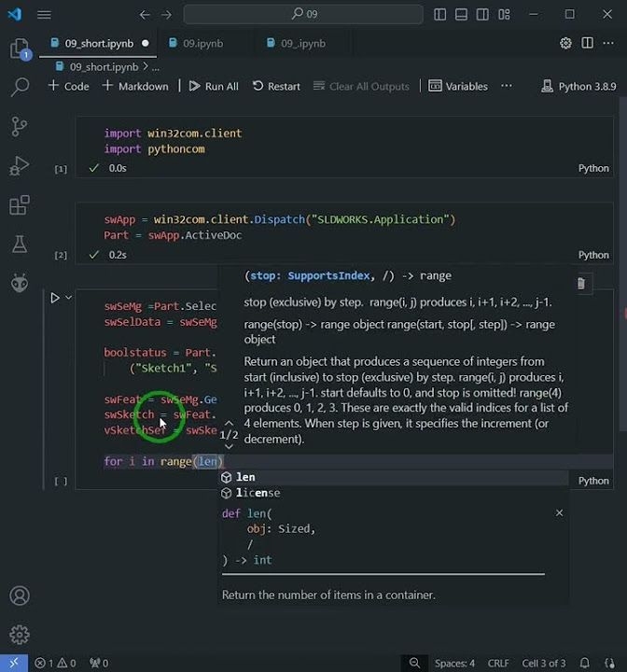This screenshot has height=672, width=627.
Task: Click the import pythoncom code line
Action: 154,148
